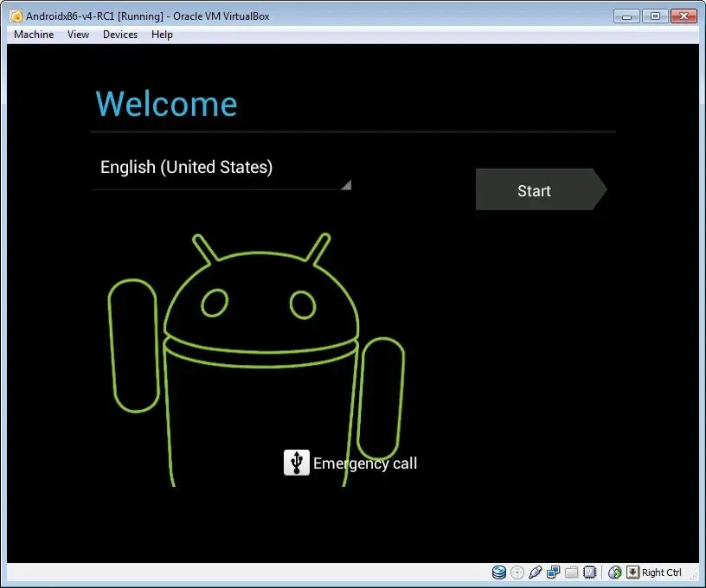Open the Help menu
The image size is (706, 588).
(162, 35)
